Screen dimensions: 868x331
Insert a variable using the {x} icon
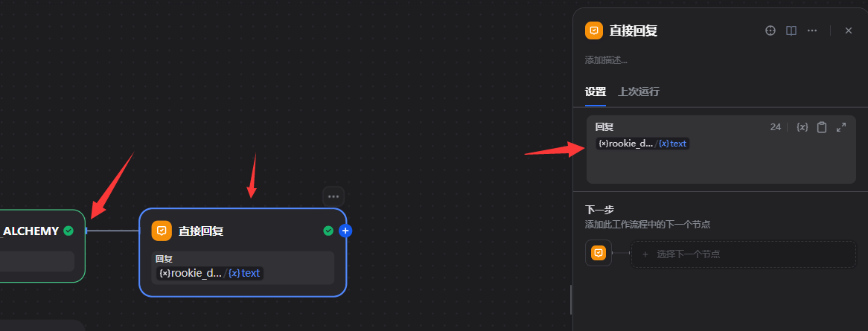coord(802,127)
